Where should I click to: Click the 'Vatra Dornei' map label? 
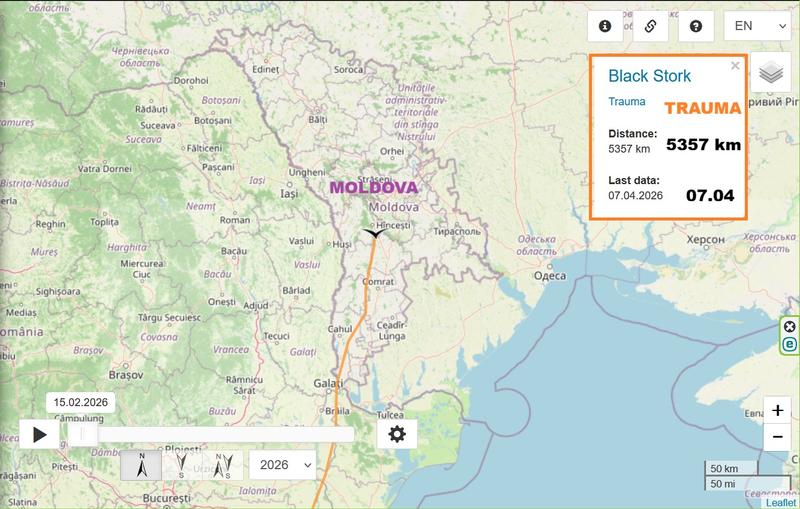(105, 168)
